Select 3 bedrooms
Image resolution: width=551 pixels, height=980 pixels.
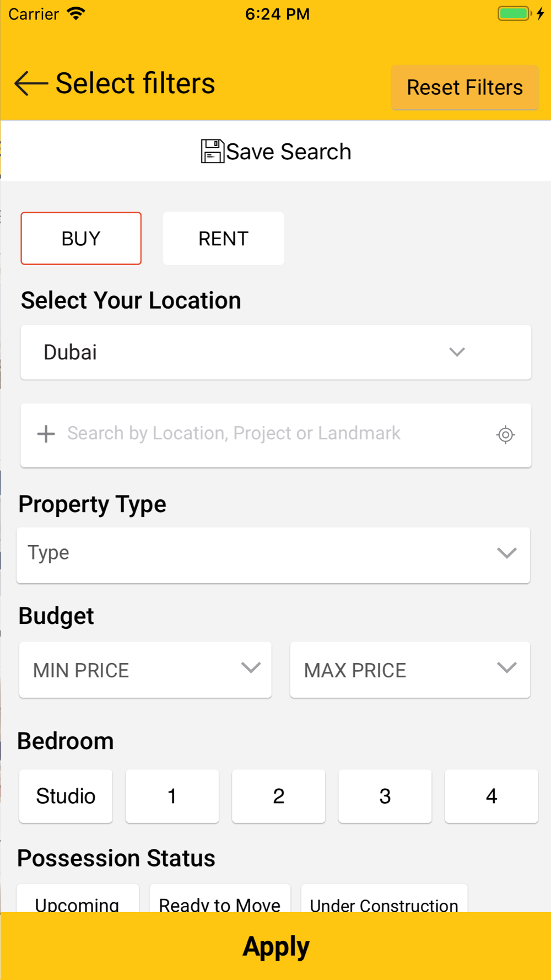tap(385, 796)
